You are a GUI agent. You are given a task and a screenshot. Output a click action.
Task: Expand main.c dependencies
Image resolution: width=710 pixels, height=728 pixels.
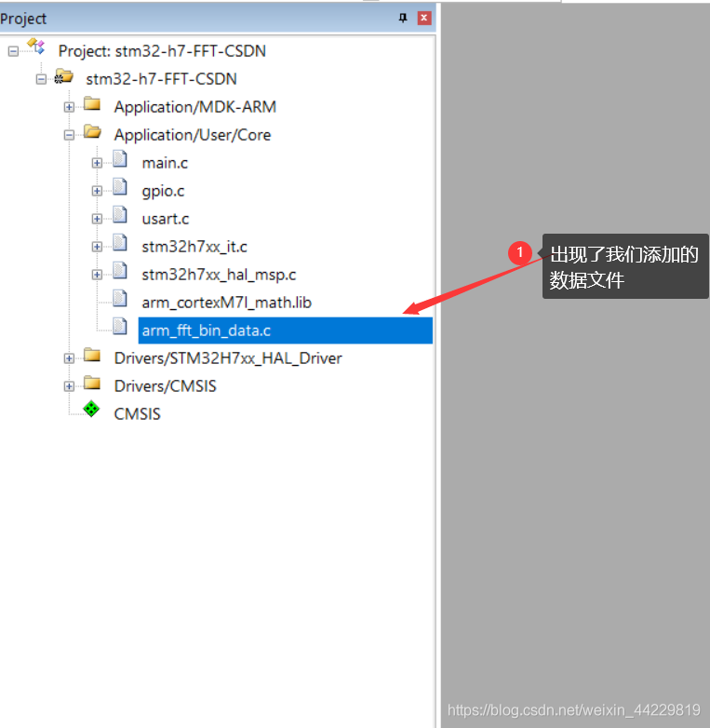97,163
